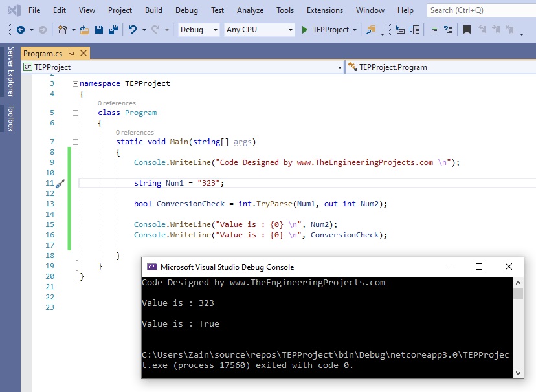Viewport: 536px width, 392px height.
Task: Click the screwdriver quick actions icon on line 11
Action: tap(60, 184)
